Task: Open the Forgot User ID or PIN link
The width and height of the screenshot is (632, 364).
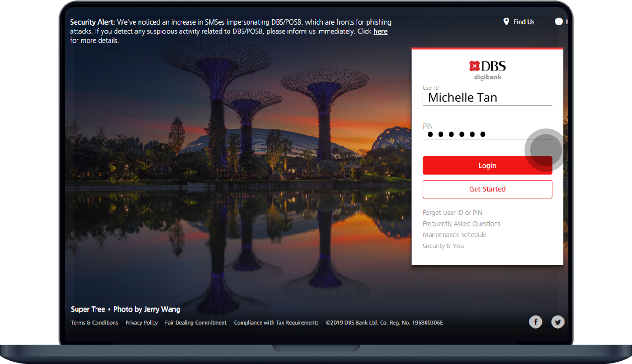Action: 452,213
